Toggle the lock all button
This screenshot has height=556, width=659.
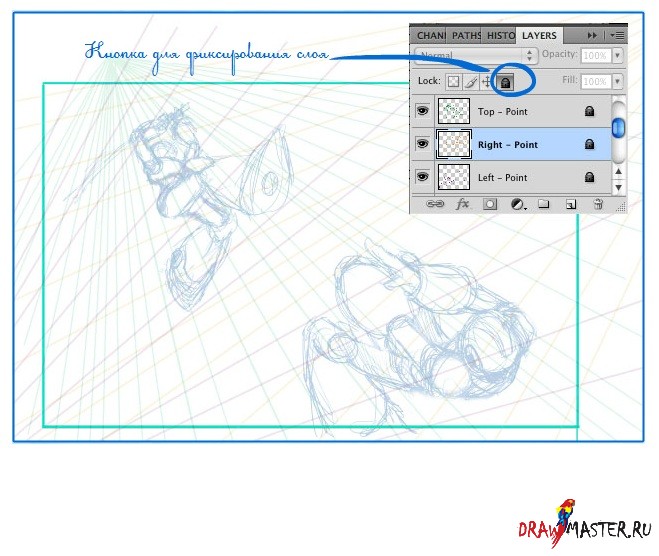506,82
